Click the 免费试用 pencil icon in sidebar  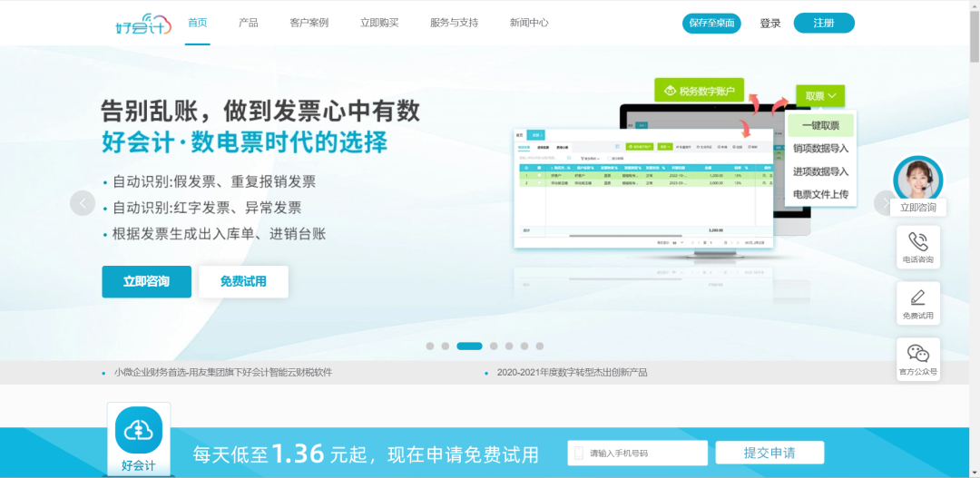(x=918, y=298)
